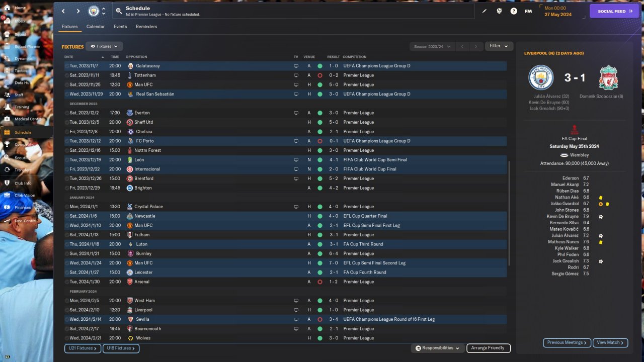The image size is (644, 362).
Task: Open the Scouting section
Action: click(x=22, y=158)
